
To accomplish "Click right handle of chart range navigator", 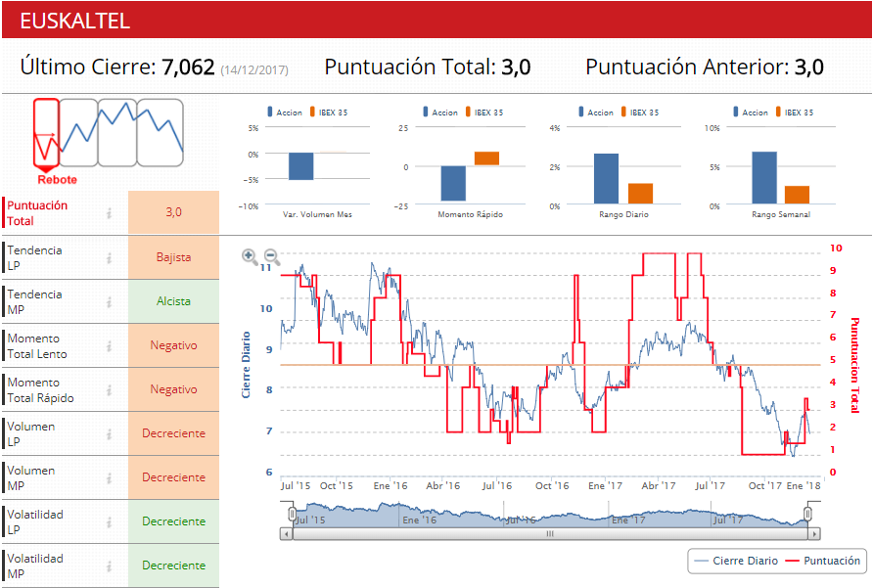I will tap(807, 514).
